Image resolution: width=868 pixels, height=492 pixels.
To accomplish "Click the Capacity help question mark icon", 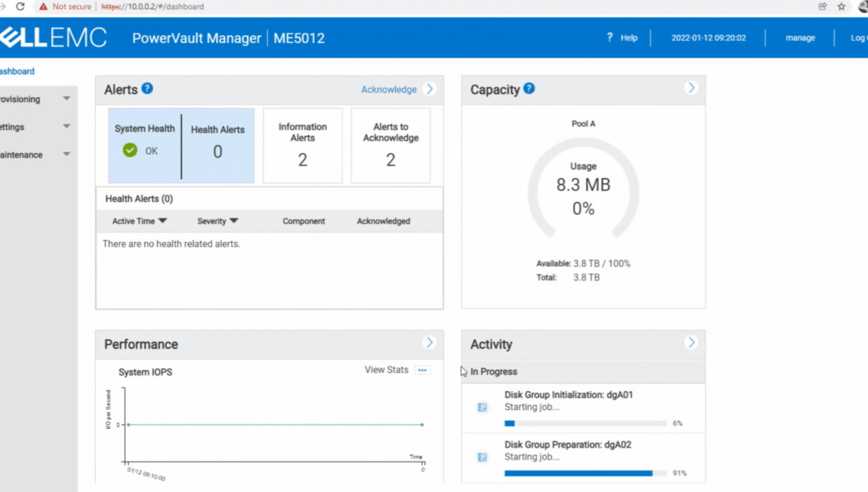I will point(529,88).
